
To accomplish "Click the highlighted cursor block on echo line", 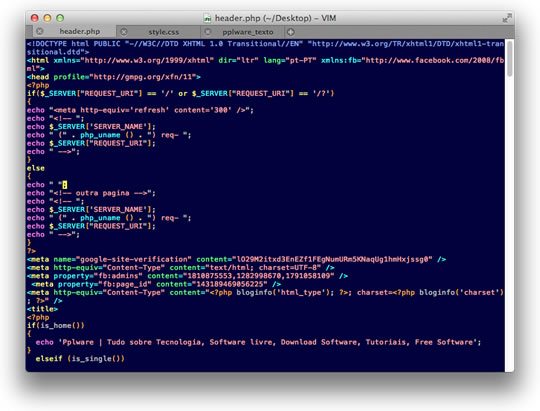I will point(65,185).
